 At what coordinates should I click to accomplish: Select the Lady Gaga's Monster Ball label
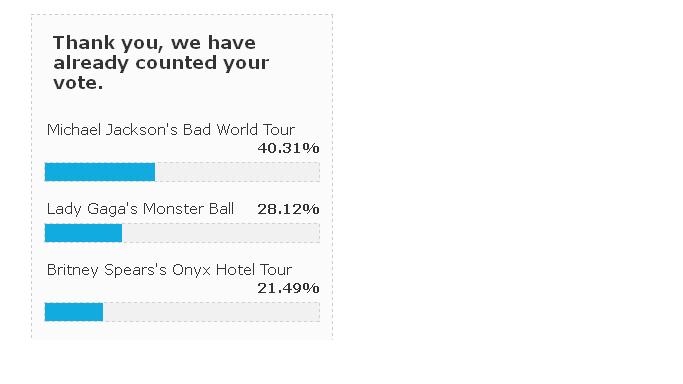pyautogui.click(x=140, y=209)
